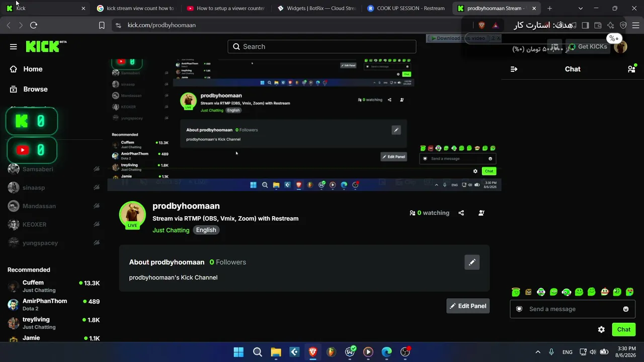Toggle the Brave browser sidebar panel
Viewport: 644px width, 362px height.
pyautogui.click(x=585, y=25)
